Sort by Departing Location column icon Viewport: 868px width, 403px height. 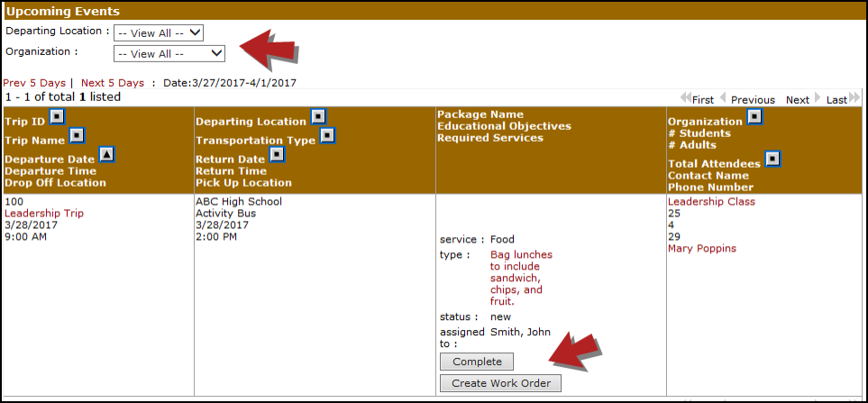click(x=318, y=117)
